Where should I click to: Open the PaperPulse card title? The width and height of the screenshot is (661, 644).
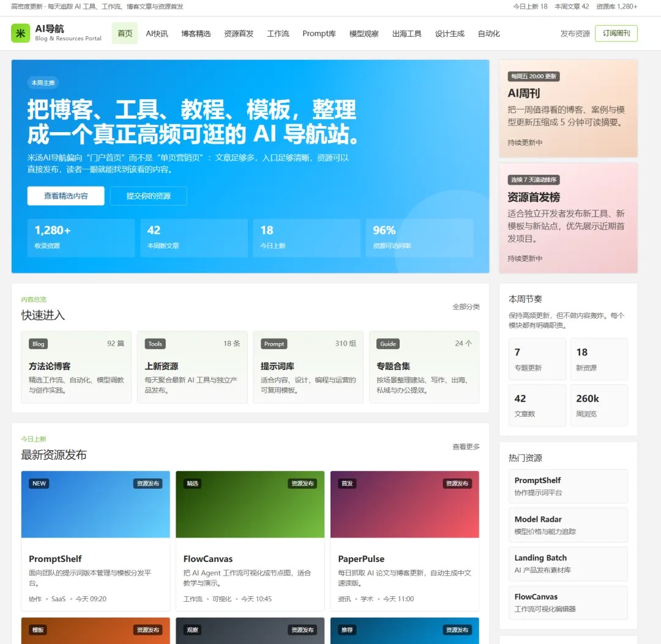coord(361,559)
